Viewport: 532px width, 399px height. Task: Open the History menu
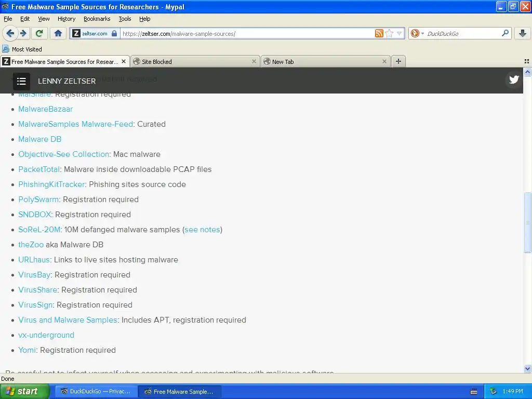point(66,19)
